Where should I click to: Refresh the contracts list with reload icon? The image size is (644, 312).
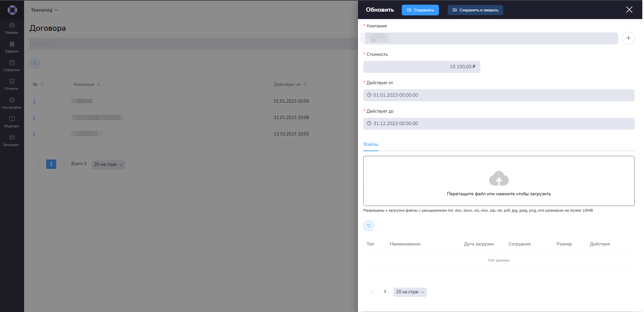pyautogui.click(x=35, y=63)
